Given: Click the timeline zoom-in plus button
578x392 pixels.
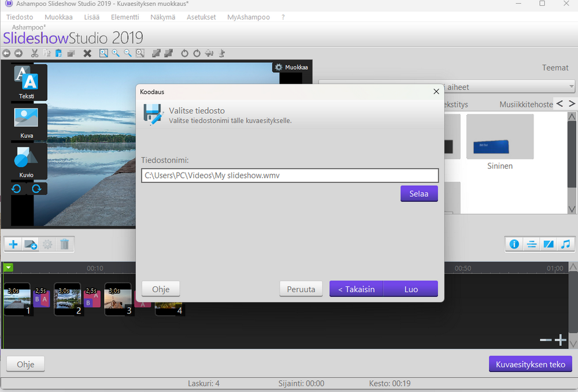Looking at the screenshot, I should click(560, 340).
